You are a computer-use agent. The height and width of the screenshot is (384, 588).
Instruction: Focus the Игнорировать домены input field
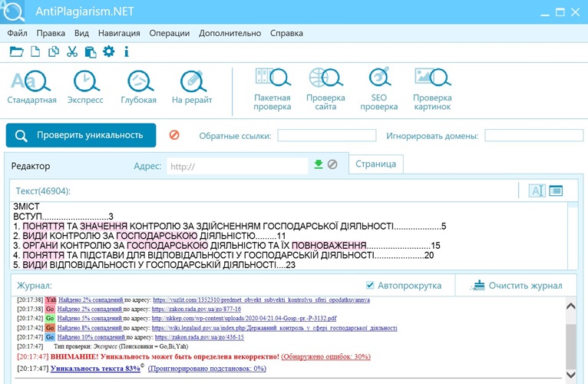[x=534, y=135]
